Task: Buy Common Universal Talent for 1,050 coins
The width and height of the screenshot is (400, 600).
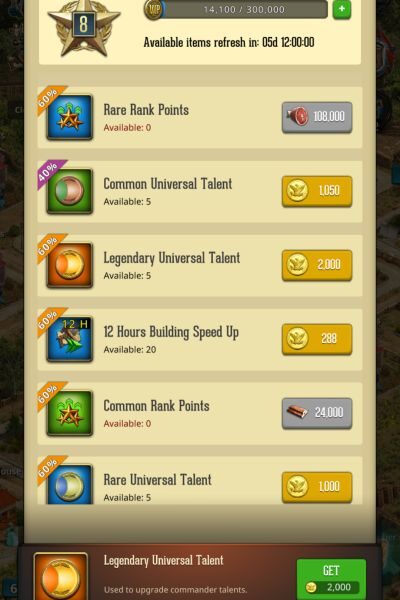Action: [x=317, y=191]
